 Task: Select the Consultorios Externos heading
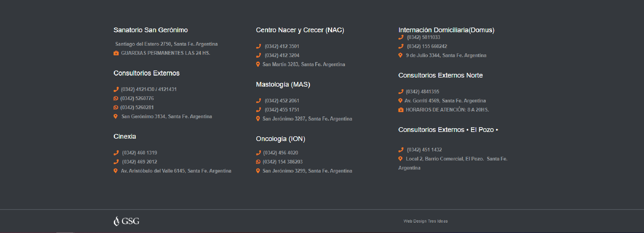click(147, 73)
